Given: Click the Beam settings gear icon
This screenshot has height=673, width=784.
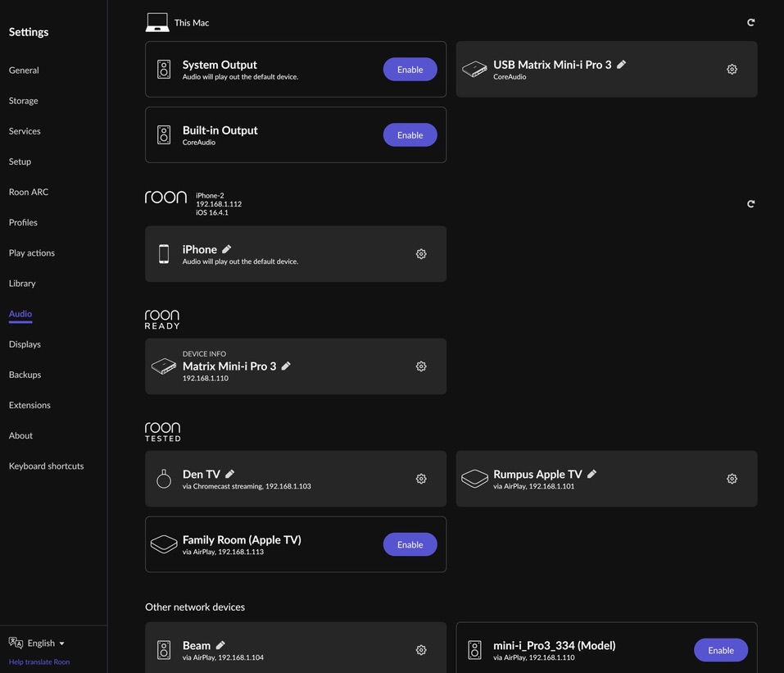Looking at the screenshot, I should pos(421,650).
